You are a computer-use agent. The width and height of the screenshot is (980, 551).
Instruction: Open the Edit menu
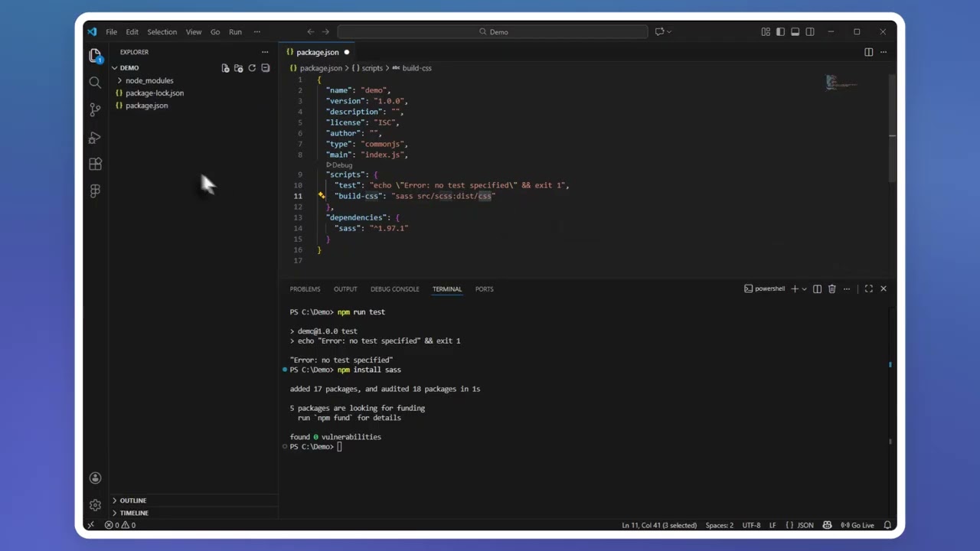[132, 31]
